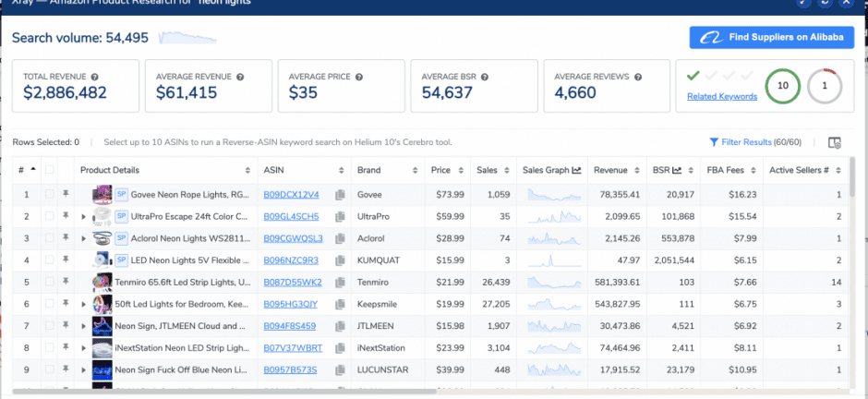This screenshot has width=868, height=399.
Task: Copy ASIN B09GL4SCH5 with the copy icon
Action: click(340, 216)
